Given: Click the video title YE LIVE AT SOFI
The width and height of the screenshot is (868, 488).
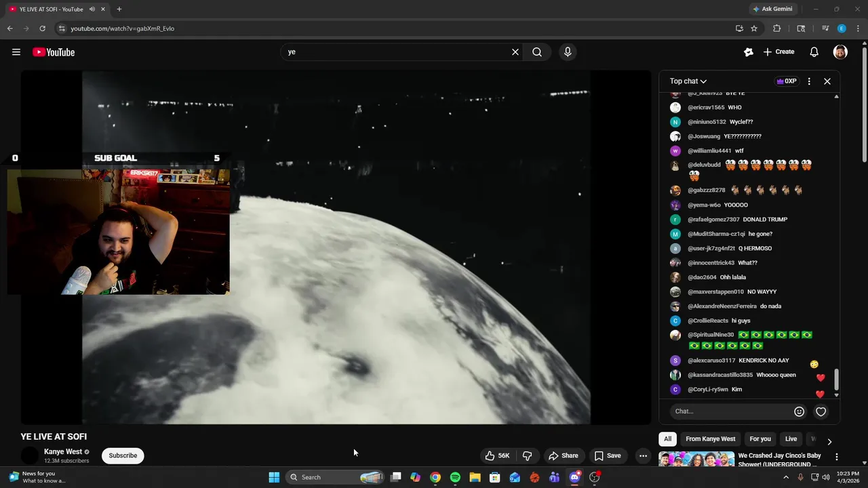Looking at the screenshot, I should pyautogui.click(x=54, y=436).
